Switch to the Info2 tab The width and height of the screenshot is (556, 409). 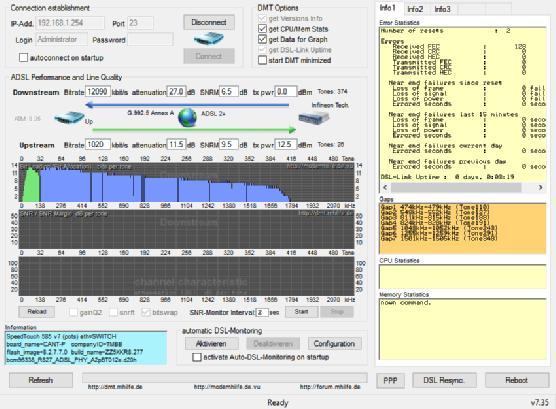pyautogui.click(x=415, y=9)
